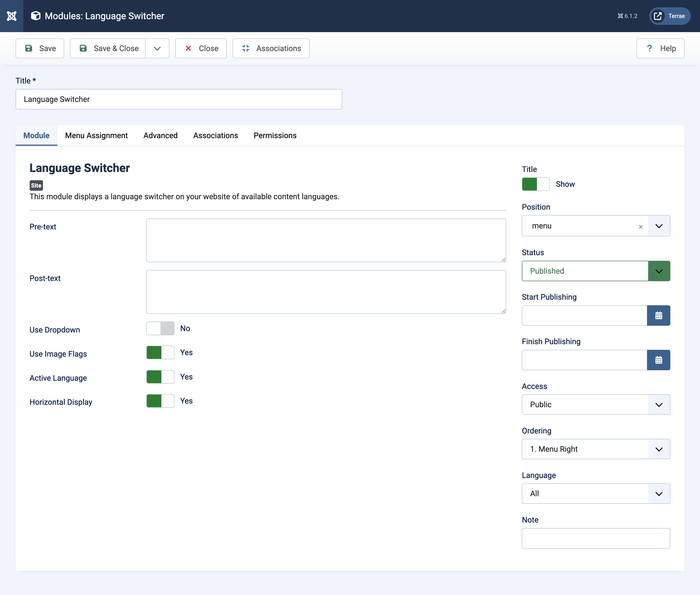The width and height of the screenshot is (700, 595).
Task: Click the Pre-text textarea
Action: (326, 240)
